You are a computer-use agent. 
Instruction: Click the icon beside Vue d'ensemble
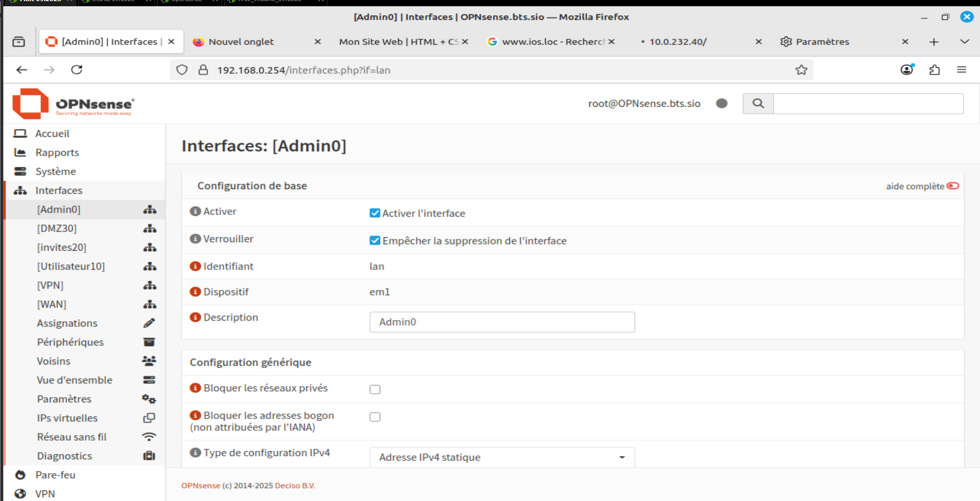149,380
